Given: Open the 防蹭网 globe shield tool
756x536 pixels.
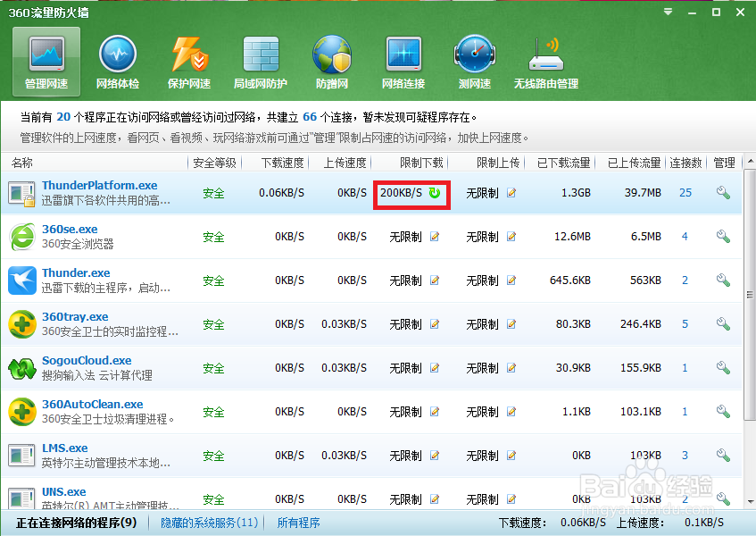Looking at the screenshot, I should pos(332,63).
